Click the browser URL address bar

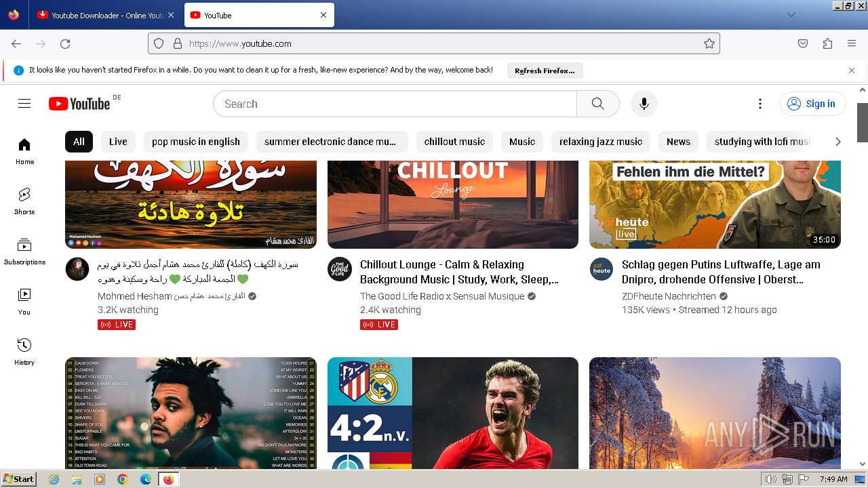tap(434, 43)
